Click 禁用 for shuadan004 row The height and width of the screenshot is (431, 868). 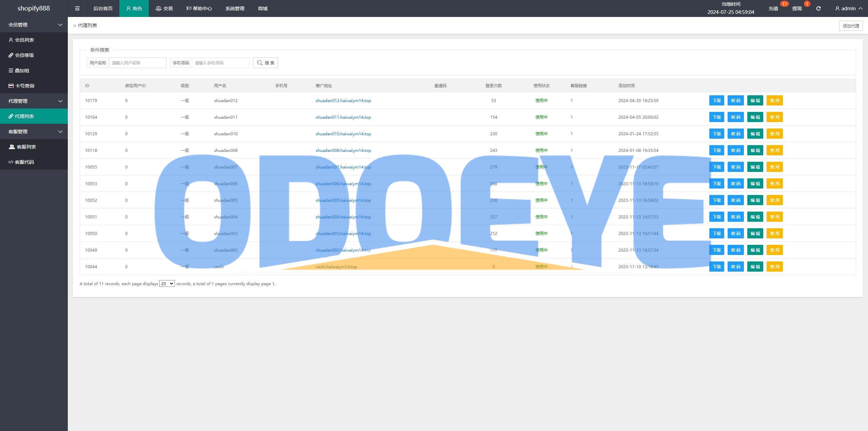[x=774, y=217]
